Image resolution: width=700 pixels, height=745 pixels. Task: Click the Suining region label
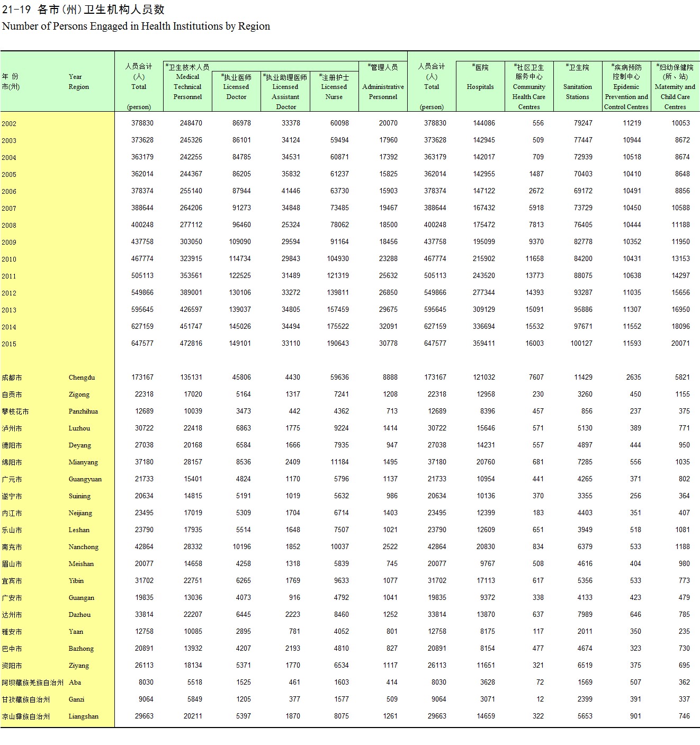79,496
